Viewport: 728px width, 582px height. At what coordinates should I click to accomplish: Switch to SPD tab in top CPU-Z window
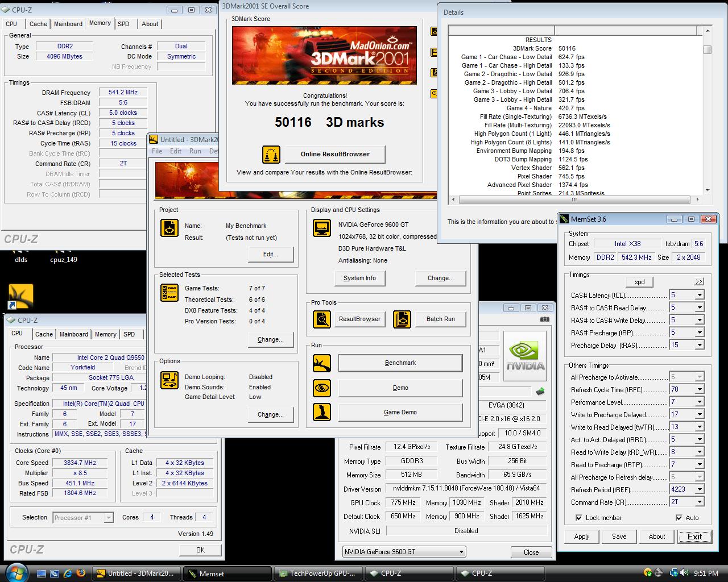point(123,24)
